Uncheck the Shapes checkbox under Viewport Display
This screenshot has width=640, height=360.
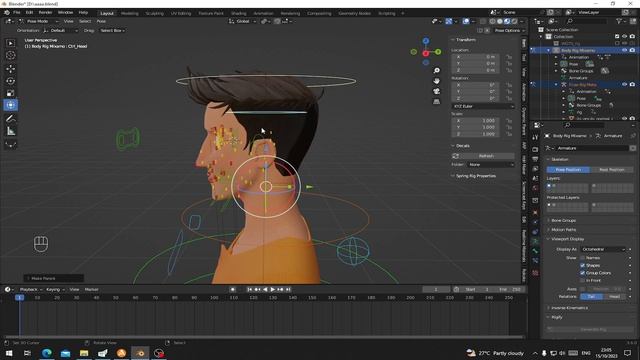point(582,265)
